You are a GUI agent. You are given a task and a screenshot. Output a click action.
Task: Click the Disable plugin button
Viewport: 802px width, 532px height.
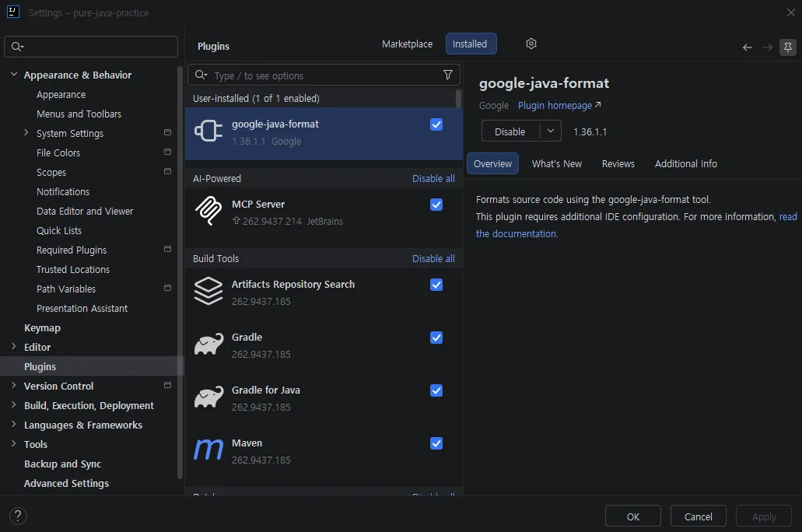(510, 131)
